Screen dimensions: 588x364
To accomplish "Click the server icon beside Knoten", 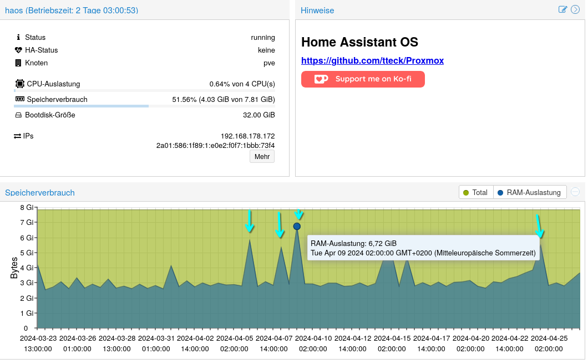I will click(x=18, y=63).
